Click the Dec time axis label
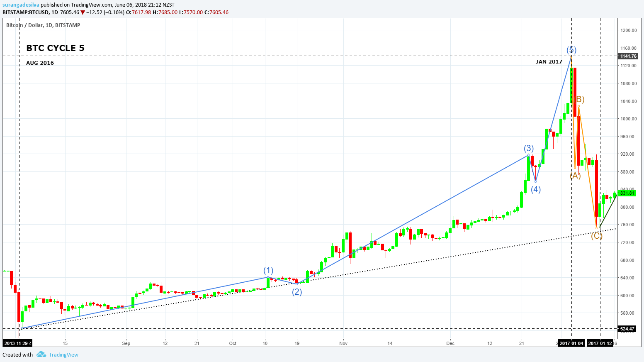The height and width of the screenshot is (362, 644). point(450,343)
